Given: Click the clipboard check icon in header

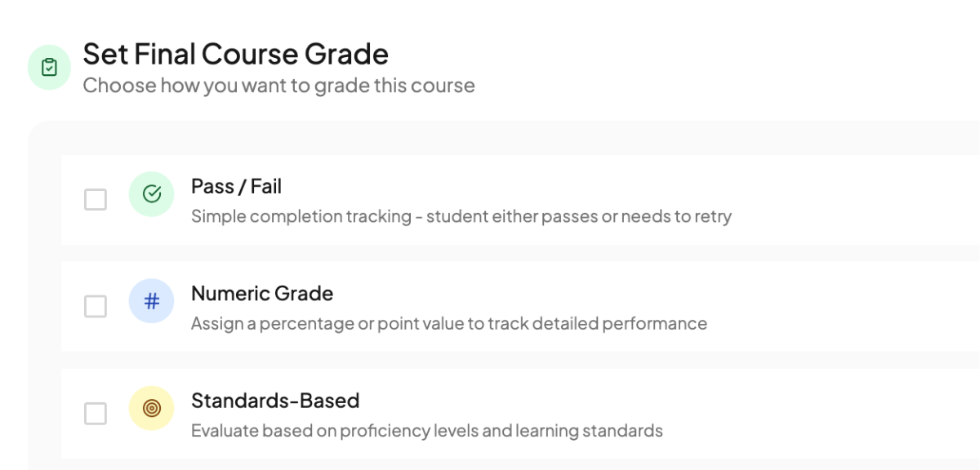Looking at the screenshot, I should (x=49, y=68).
